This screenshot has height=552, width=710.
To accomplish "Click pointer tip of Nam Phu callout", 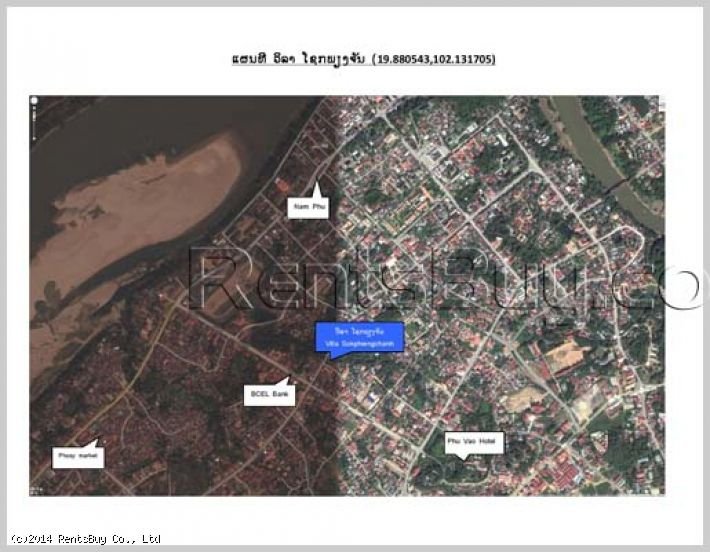I will (x=319, y=186).
